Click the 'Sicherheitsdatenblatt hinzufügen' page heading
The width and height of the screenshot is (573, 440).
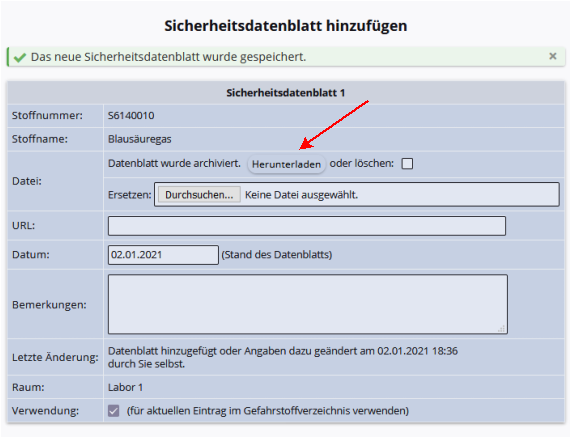(286, 26)
